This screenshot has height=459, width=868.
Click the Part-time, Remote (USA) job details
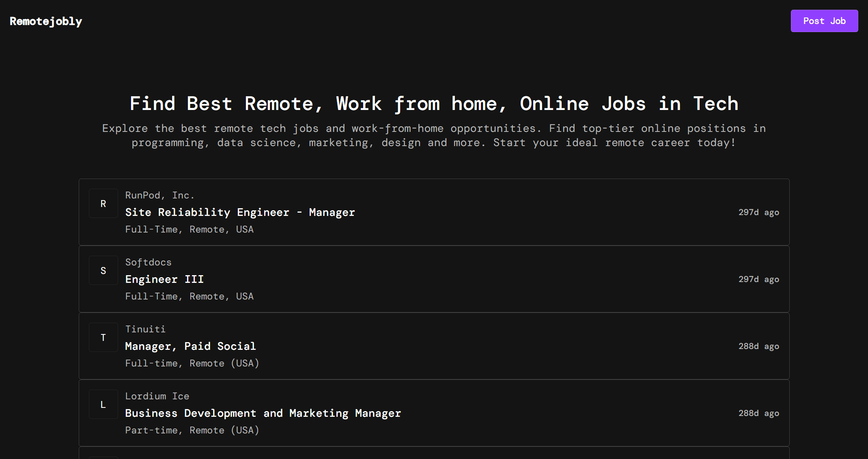click(x=192, y=430)
